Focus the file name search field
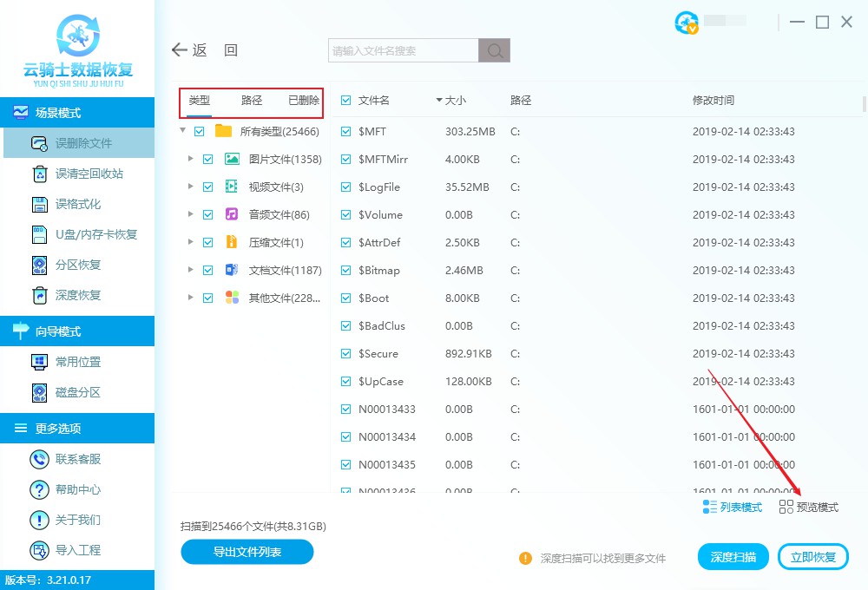Viewport: 868px width, 590px height. [403, 50]
